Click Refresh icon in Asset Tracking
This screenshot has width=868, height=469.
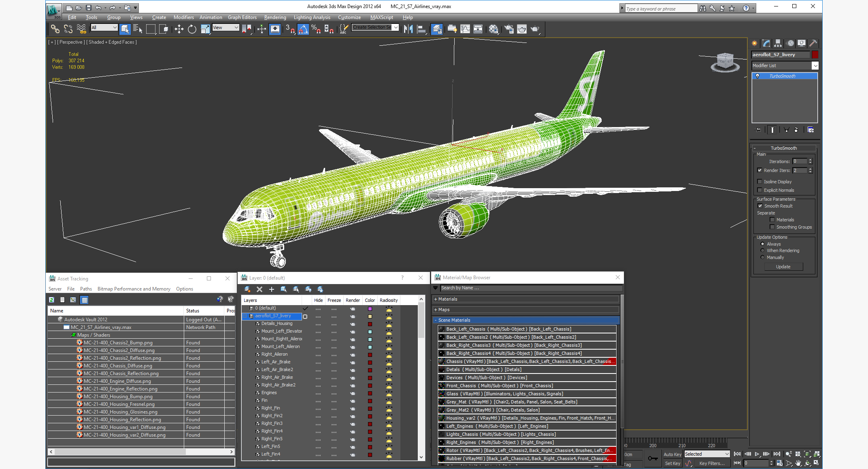[x=51, y=300]
